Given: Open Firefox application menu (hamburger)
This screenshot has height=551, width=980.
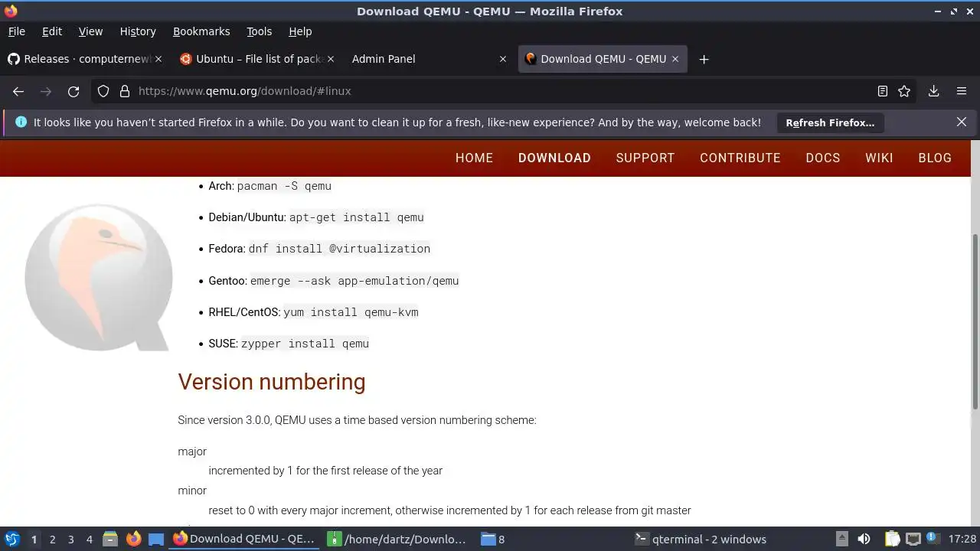Looking at the screenshot, I should pos(962,91).
